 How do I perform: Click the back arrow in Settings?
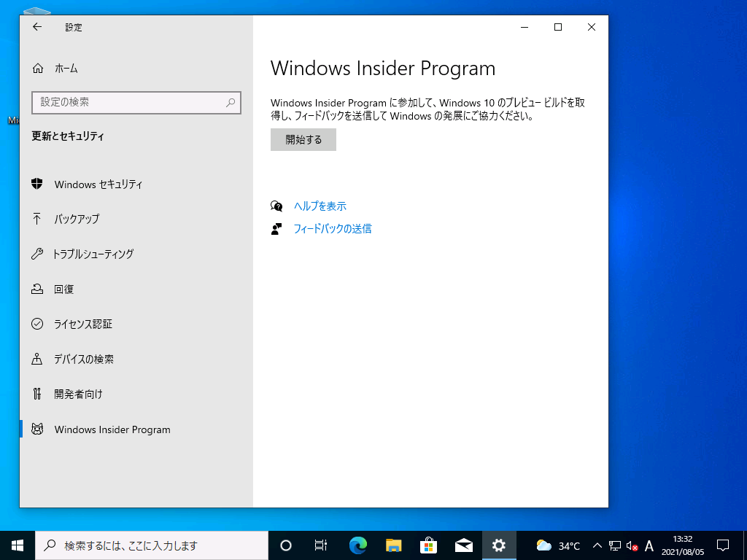point(37,27)
